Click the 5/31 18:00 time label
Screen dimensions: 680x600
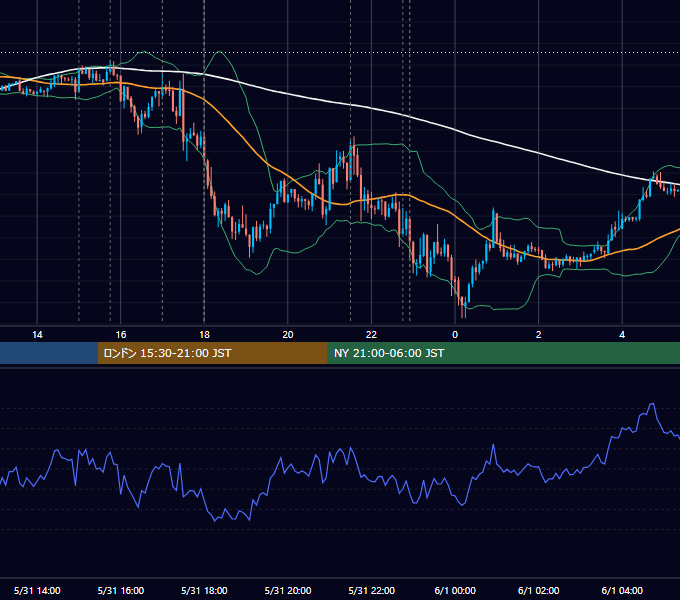tap(204, 590)
